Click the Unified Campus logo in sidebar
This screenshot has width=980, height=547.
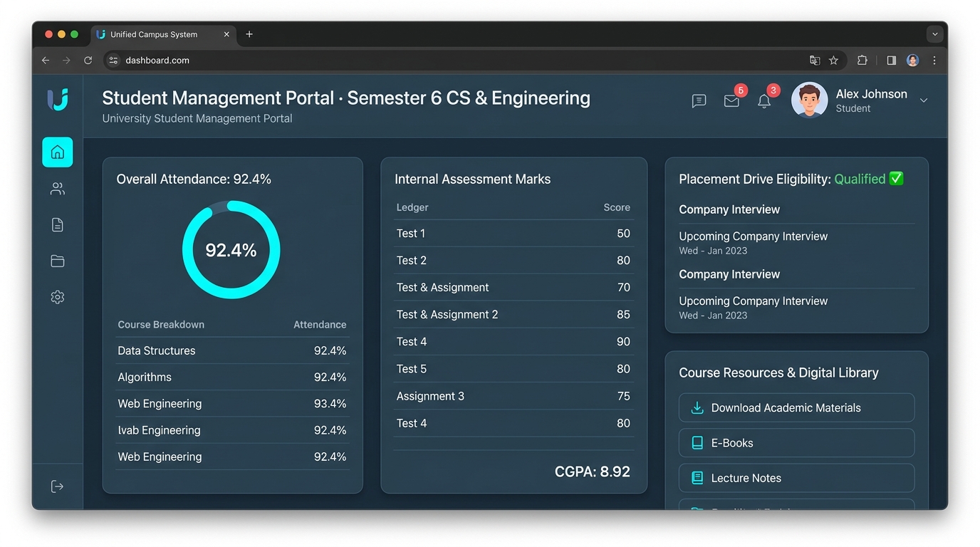coord(58,100)
